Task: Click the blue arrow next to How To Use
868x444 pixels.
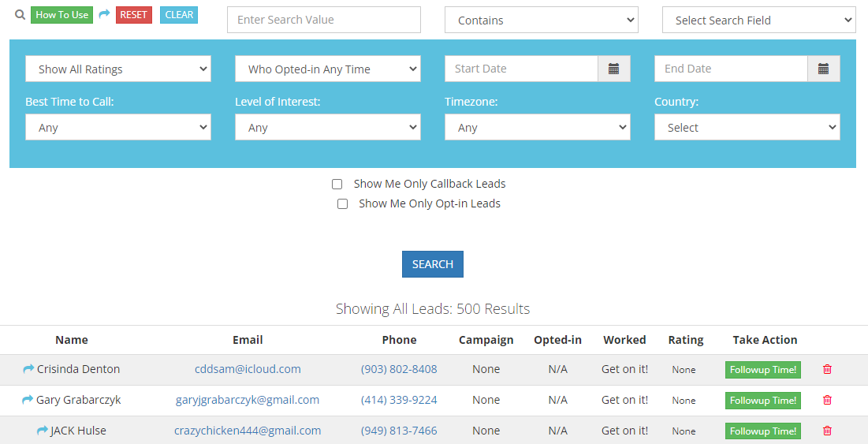Action: (x=104, y=14)
